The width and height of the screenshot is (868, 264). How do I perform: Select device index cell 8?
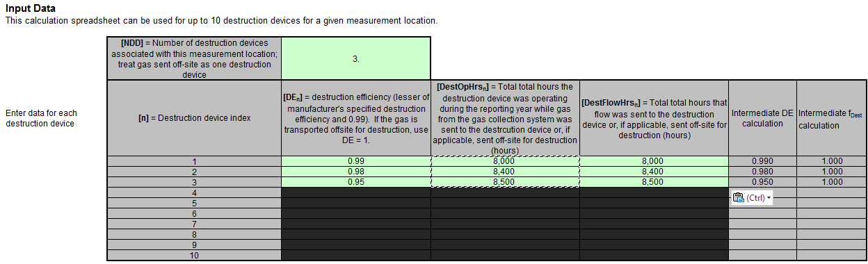coord(194,234)
